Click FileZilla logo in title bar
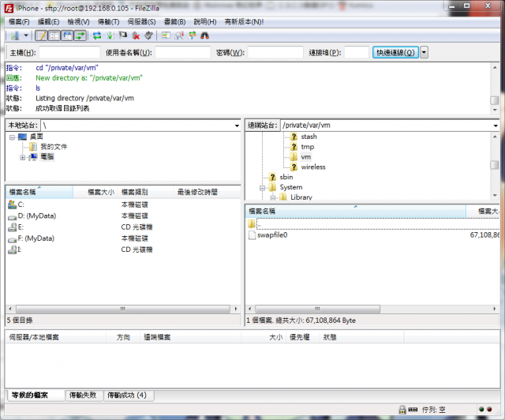This screenshot has height=420, width=505. pos(9,9)
